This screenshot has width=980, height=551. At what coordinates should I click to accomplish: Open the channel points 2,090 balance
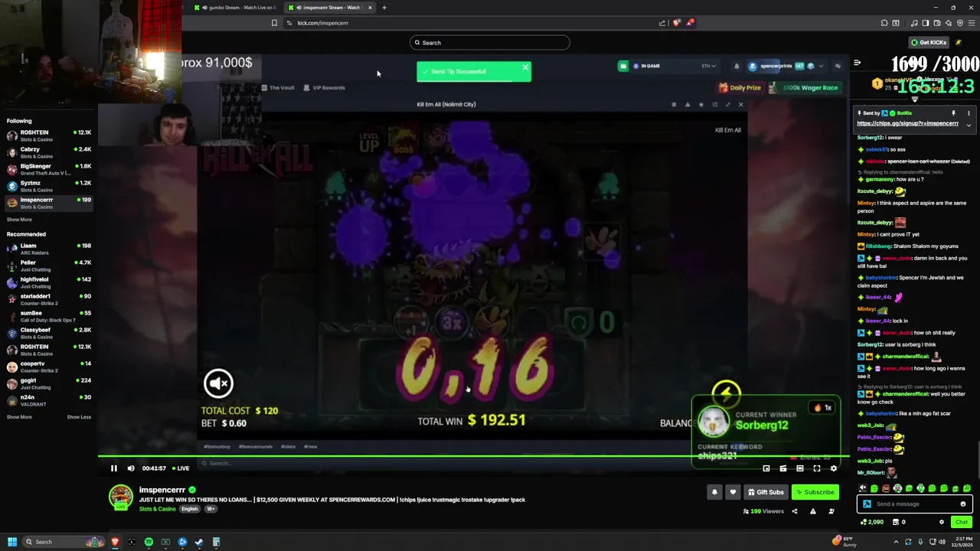tap(873, 522)
